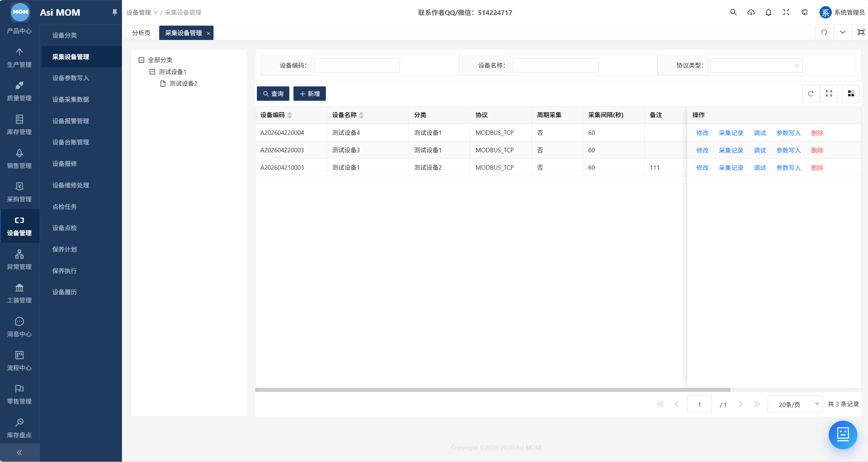Sort table by 设备编码 column
868x462 pixels.
click(x=290, y=115)
